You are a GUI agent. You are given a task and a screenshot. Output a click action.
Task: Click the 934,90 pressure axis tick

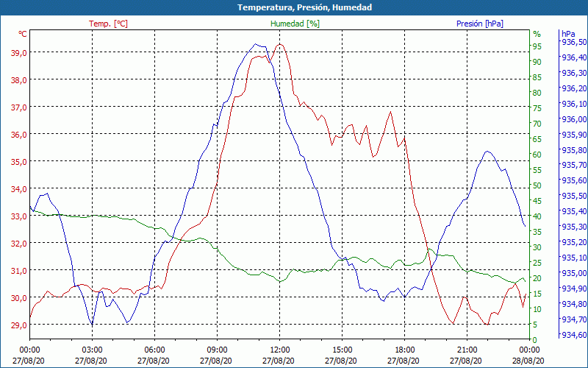coord(574,288)
